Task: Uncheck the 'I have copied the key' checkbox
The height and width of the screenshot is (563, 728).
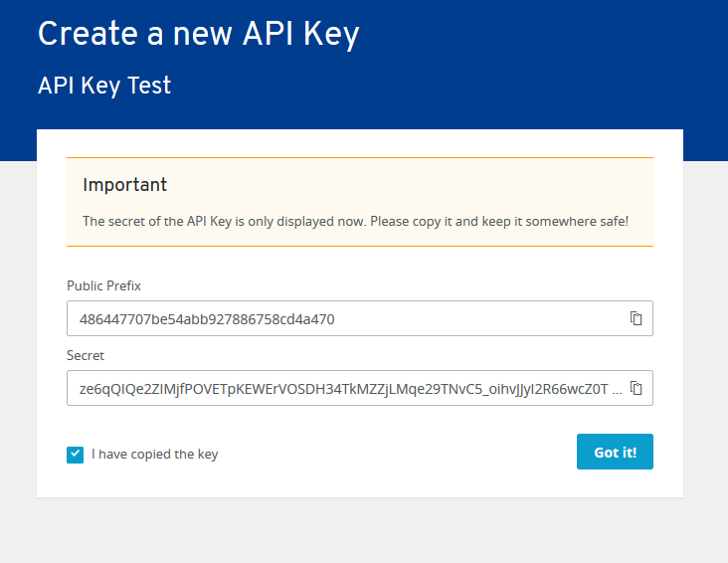Action: [x=75, y=455]
